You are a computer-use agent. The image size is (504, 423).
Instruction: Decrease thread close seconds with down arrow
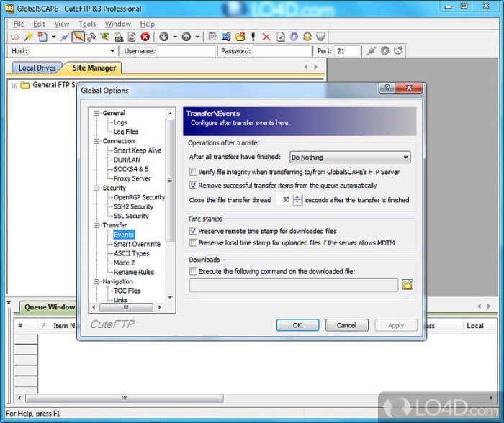tap(297, 202)
